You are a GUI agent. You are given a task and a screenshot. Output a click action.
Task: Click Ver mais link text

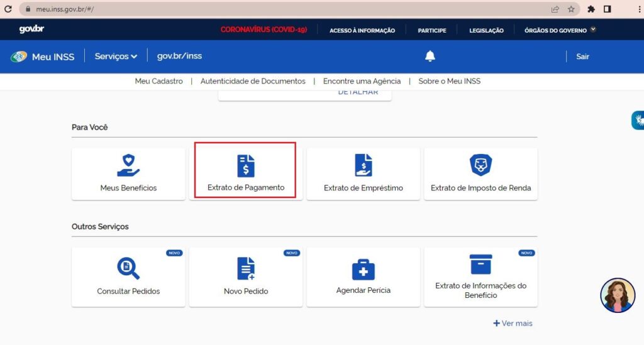pyautogui.click(x=517, y=323)
